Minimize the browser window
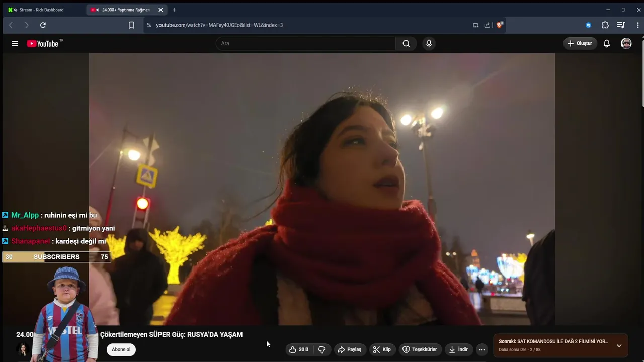644x362 pixels. 608,10
